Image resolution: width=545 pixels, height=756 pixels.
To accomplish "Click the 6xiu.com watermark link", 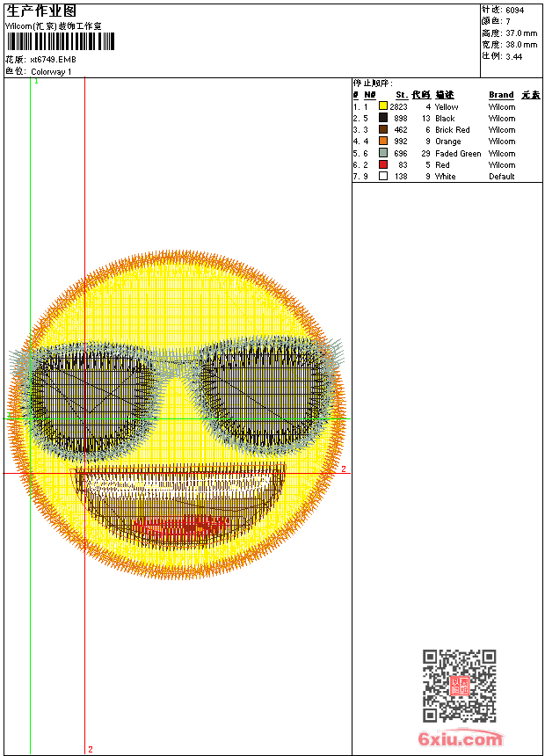I will pos(460,738).
